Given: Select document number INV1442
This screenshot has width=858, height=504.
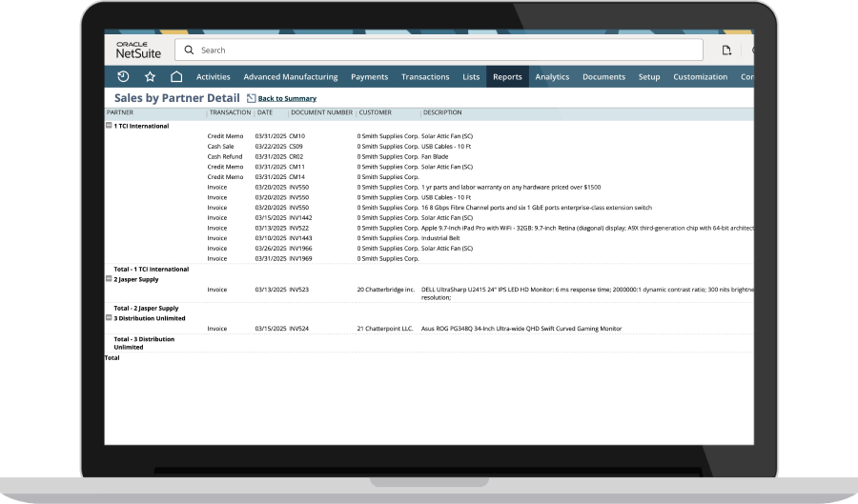Looking at the screenshot, I should [300, 218].
